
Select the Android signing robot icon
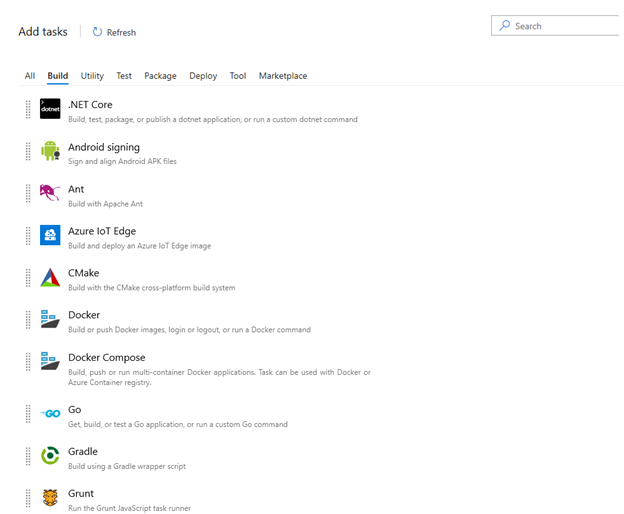50,151
